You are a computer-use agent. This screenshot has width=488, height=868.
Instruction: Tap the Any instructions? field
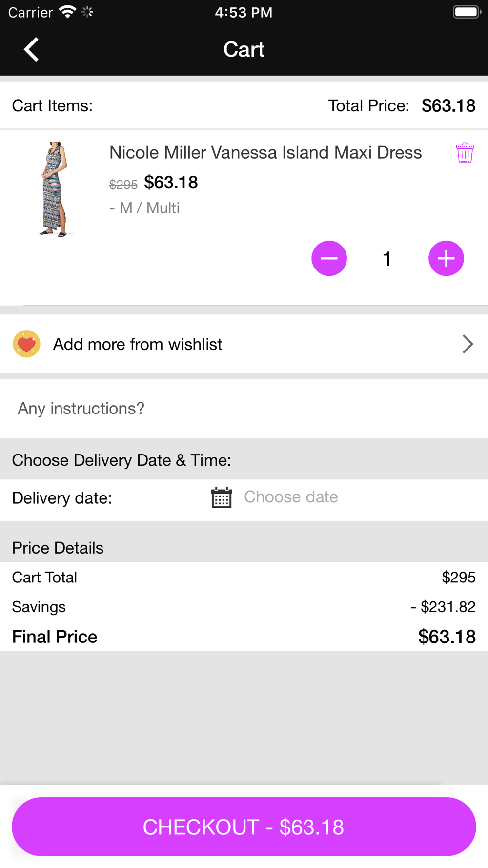(x=244, y=409)
